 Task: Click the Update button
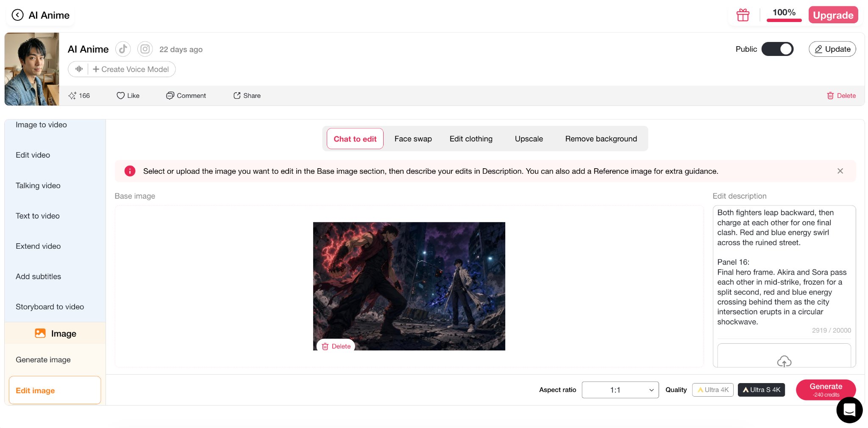(x=832, y=49)
